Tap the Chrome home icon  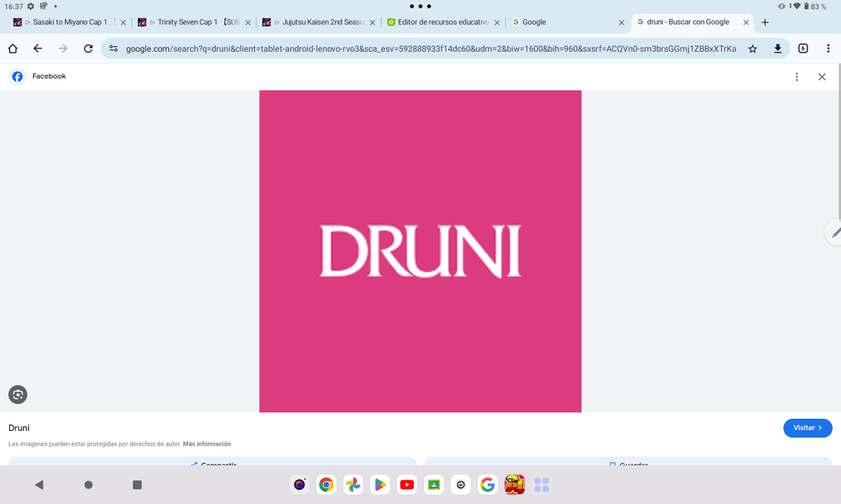point(13,48)
